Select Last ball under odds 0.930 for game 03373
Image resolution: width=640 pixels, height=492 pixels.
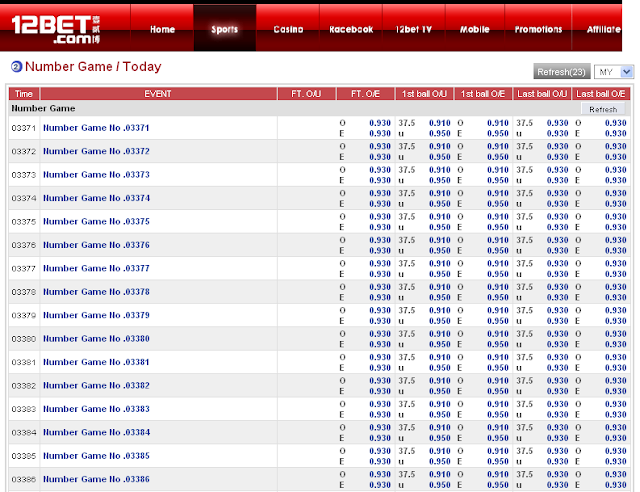pyautogui.click(x=558, y=180)
